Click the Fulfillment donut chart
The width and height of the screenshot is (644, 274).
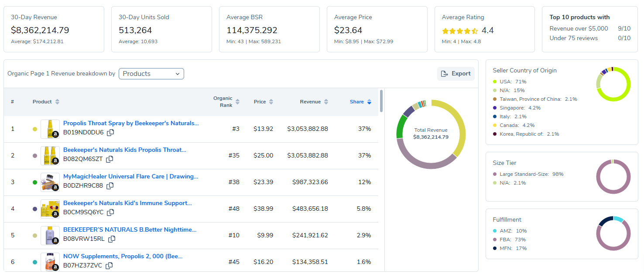coord(613,233)
